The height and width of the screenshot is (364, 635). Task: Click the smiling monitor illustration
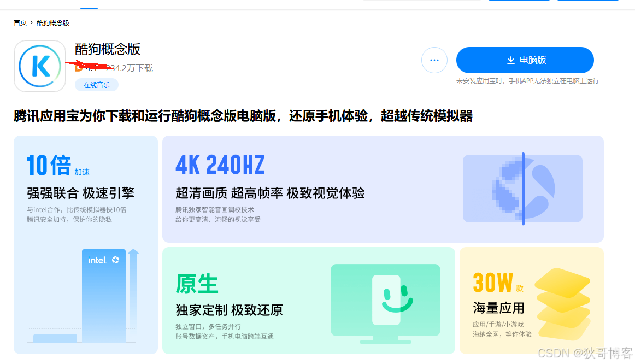click(386, 303)
